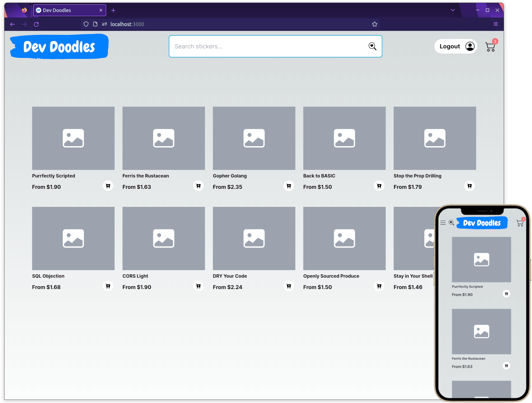The image size is (532, 403).
Task: Click the Dev Doodles logo
Action: (x=59, y=46)
